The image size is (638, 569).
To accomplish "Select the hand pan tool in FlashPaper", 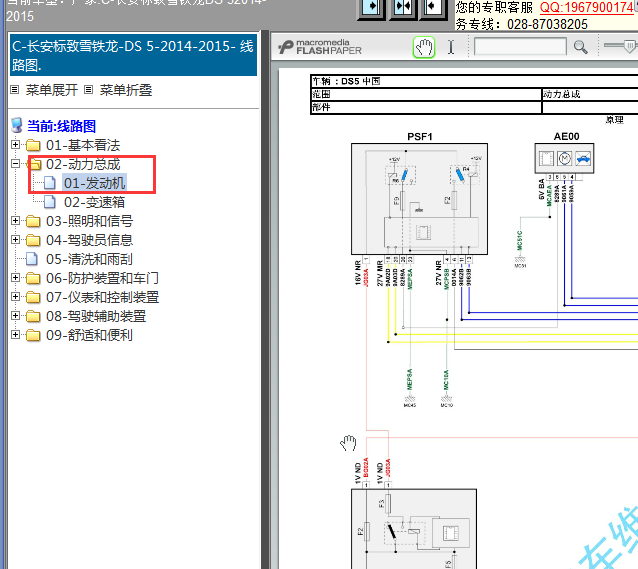I will (424, 47).
